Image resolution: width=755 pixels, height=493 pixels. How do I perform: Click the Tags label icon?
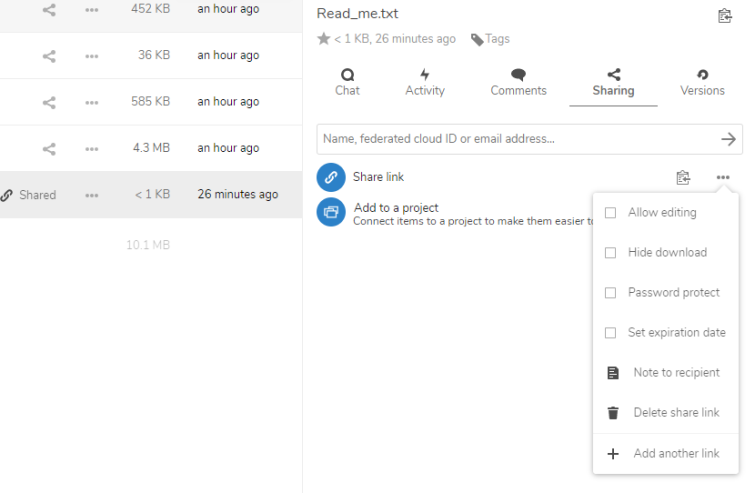(477, 39)
